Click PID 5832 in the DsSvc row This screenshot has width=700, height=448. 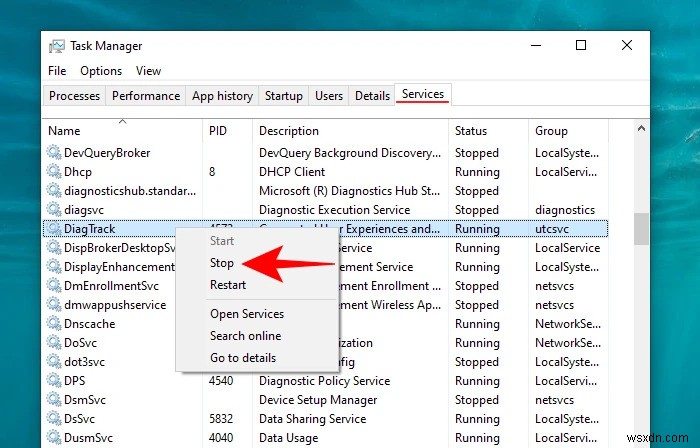pyautogui.click(x=221, y=419)
